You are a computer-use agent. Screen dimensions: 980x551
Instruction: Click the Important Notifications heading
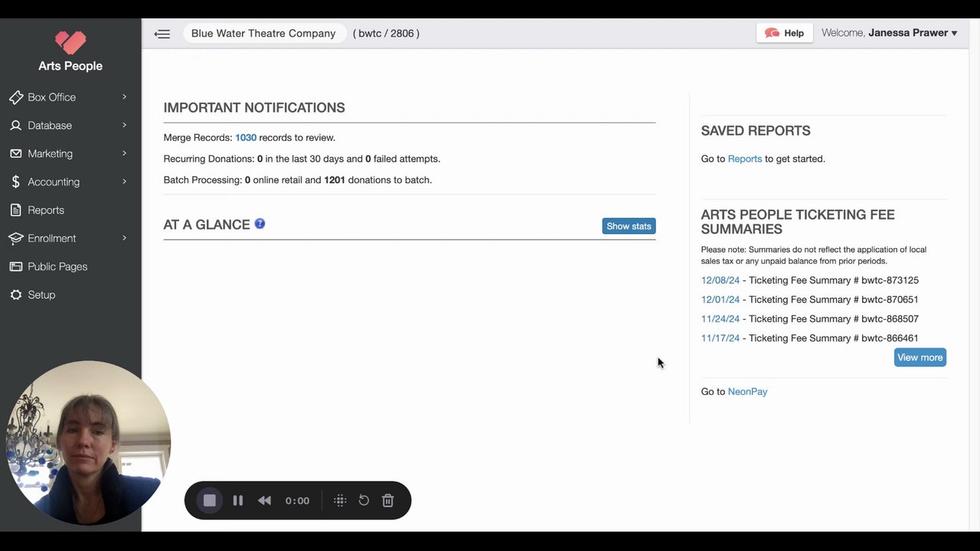[254, 108]
